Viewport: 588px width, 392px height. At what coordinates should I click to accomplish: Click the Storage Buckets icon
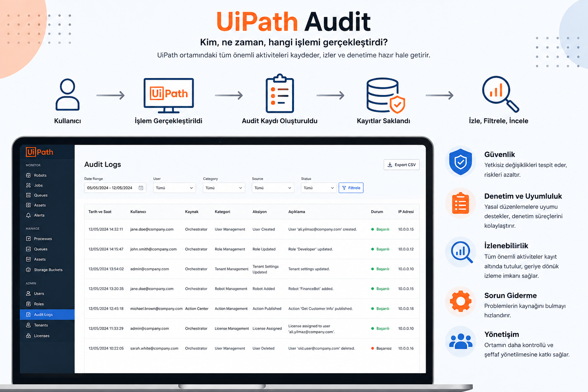28,270
